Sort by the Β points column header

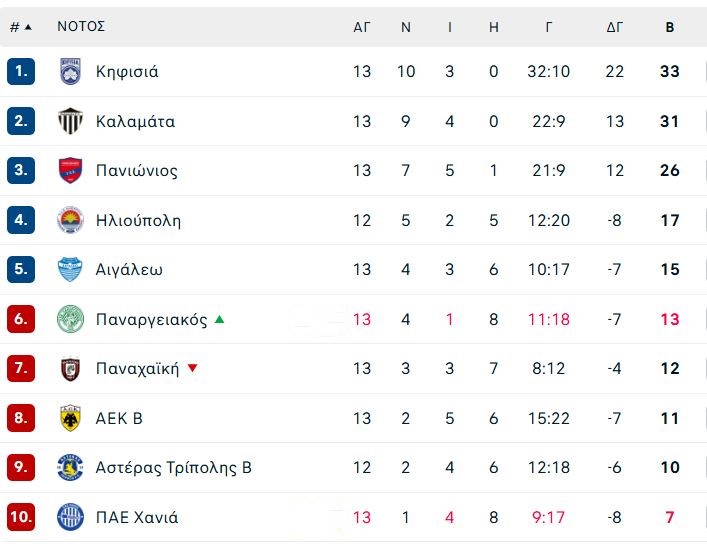[x=670, y=27]
